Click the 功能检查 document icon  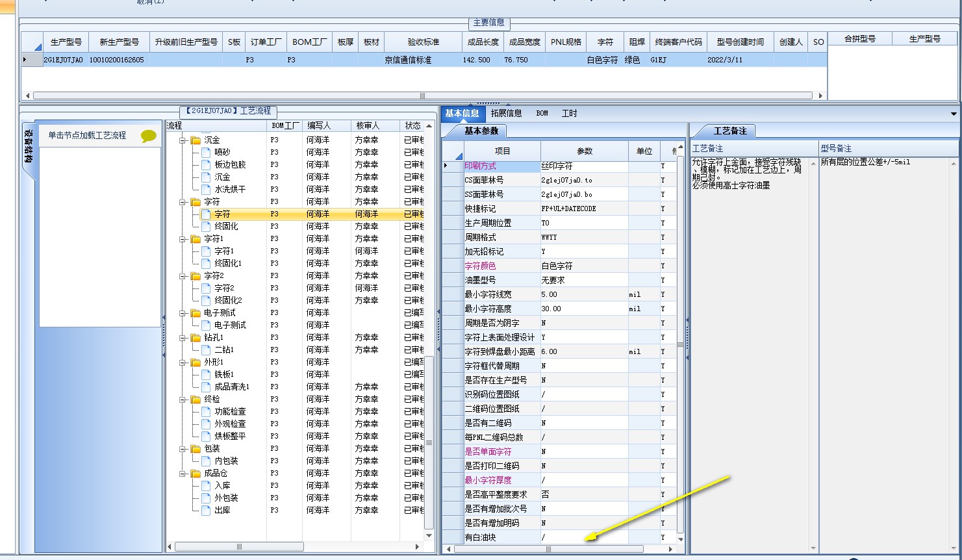[206, 411]
